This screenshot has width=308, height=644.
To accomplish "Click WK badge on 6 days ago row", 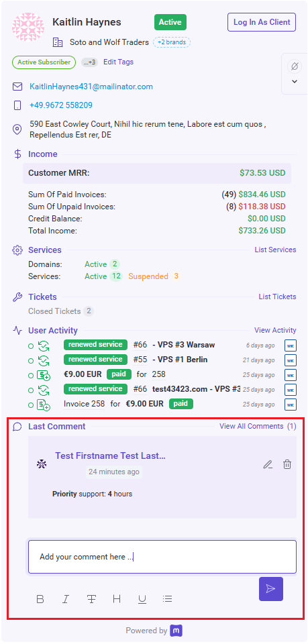I will click(x=291, y=345).
